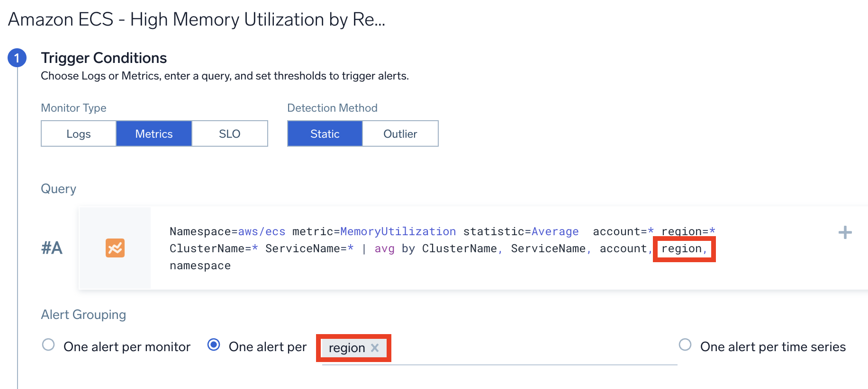Click MemoryUtilization in the query text

coord(398,231)
